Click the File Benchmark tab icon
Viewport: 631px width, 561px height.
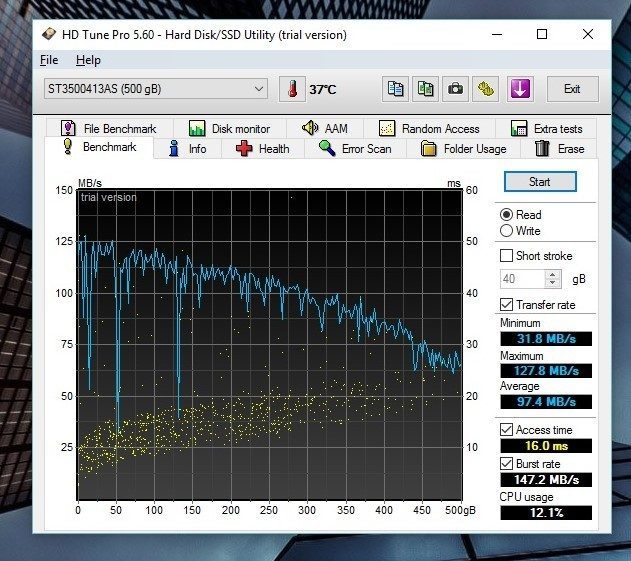(68, 128)
